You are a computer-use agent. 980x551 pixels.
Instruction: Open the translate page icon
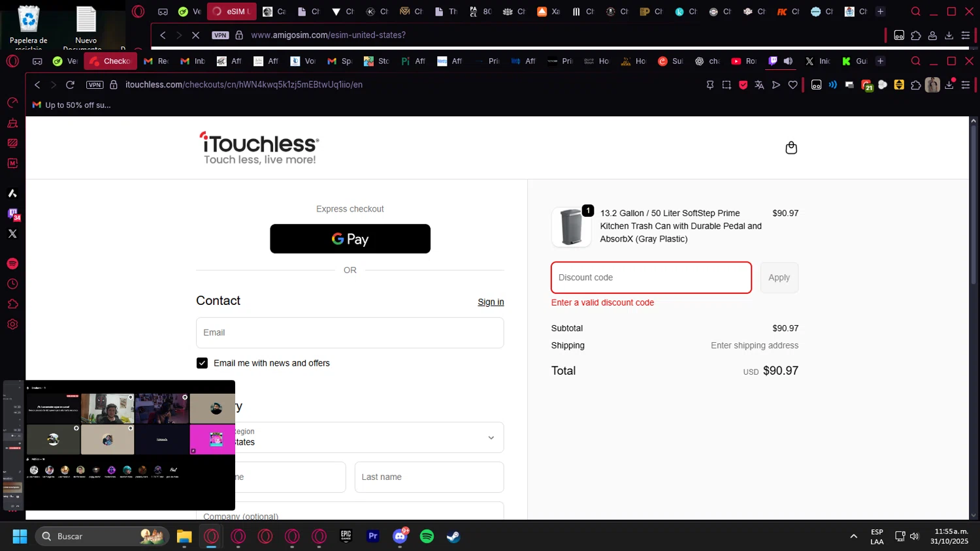tap(759, 85)
